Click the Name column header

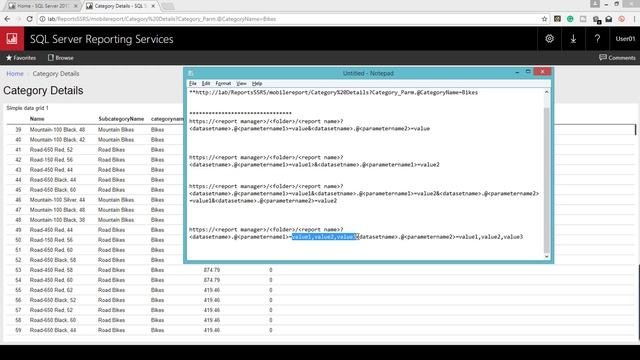click(37, 119)
